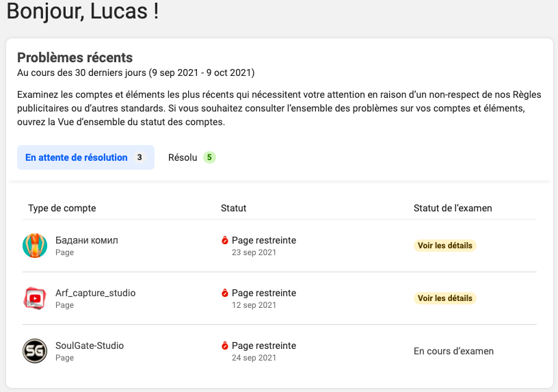This screenshot has width=558, height=392.
Task: Switch to the En attente de résolution tab
Action: coord(85,157)
